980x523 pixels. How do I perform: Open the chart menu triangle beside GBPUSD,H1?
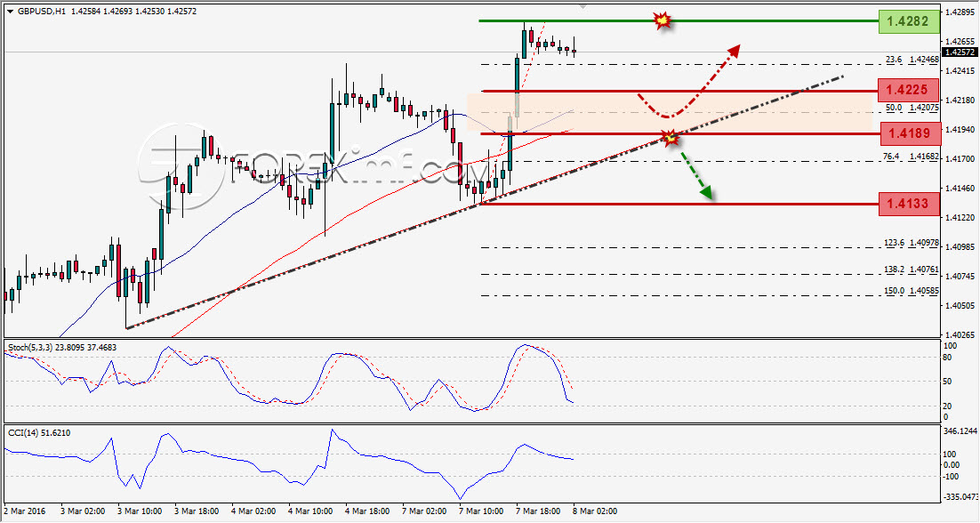point(10,12)
